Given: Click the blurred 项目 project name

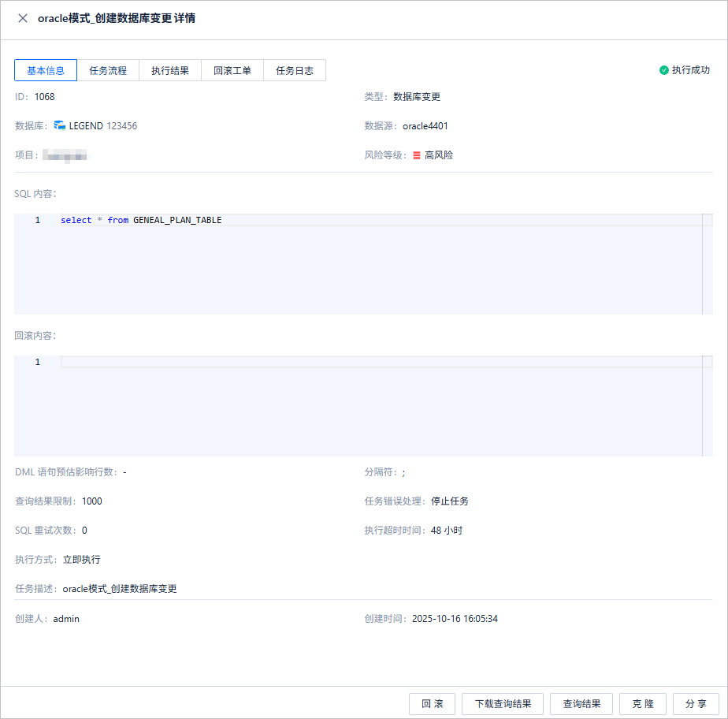Looking at the screenshot, I should (x=65, y=155).
